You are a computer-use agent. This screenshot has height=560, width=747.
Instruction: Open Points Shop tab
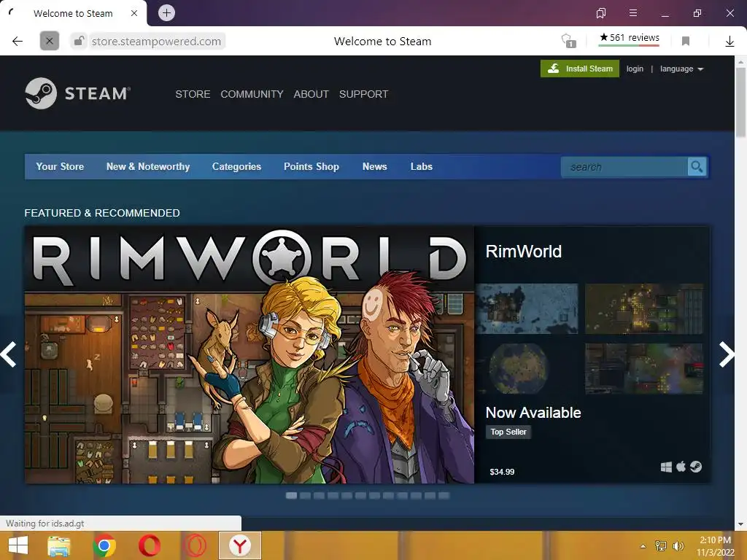tap(311, 166)
